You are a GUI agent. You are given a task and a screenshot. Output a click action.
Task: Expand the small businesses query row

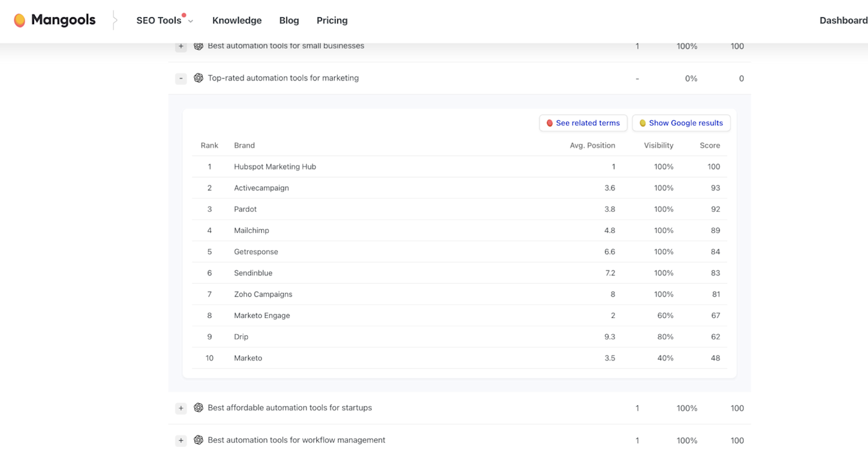point(181,46)
